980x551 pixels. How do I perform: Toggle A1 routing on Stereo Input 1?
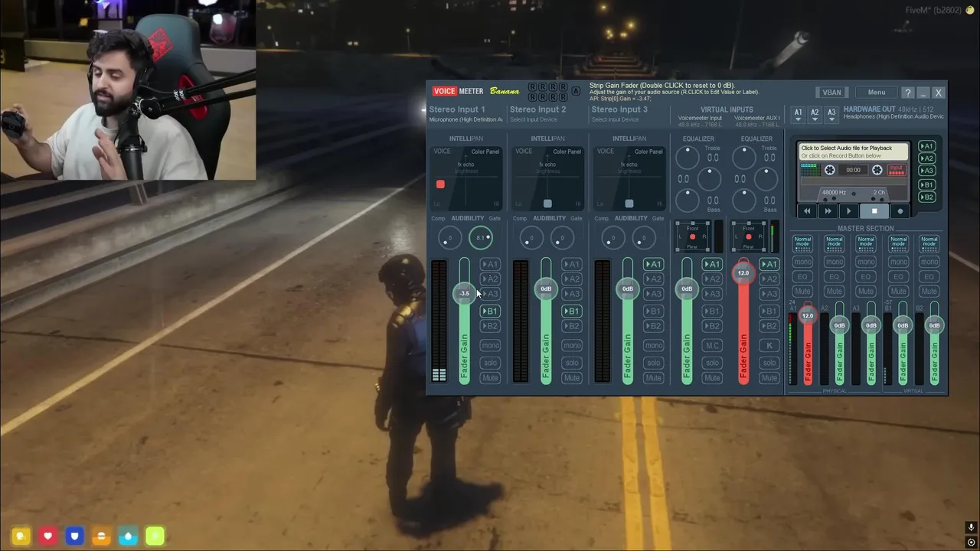(490, 265)
